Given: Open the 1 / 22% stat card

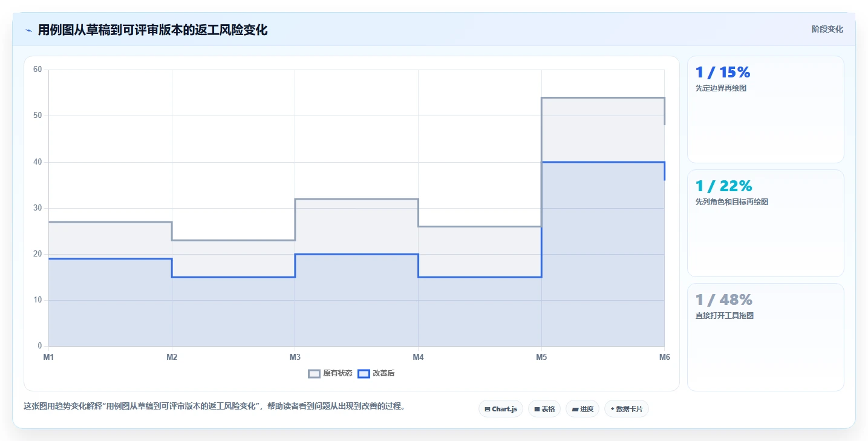Looking at the screenshot, I should pyautogui.click(x=766, y=223).
